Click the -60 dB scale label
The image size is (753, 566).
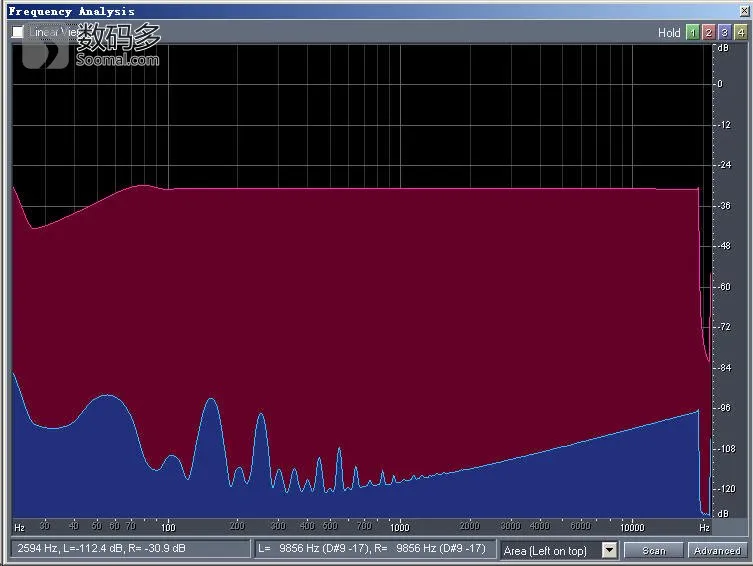click(724, 287)
